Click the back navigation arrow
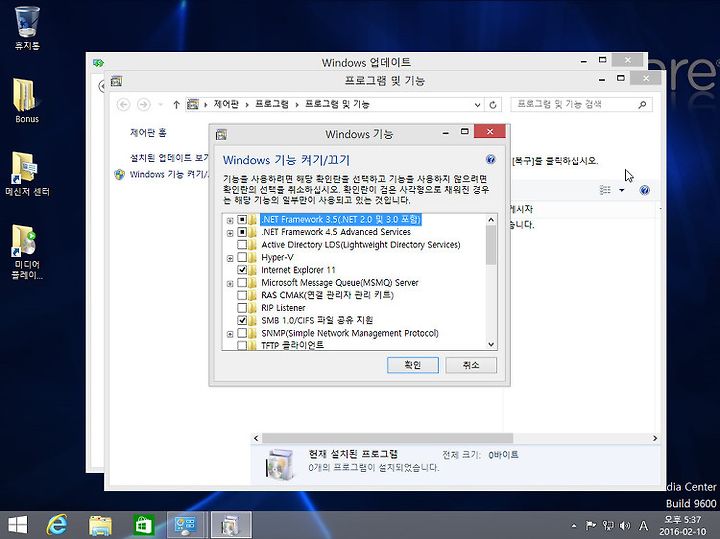Screen dimensions: 720x539 pos(123,105)
